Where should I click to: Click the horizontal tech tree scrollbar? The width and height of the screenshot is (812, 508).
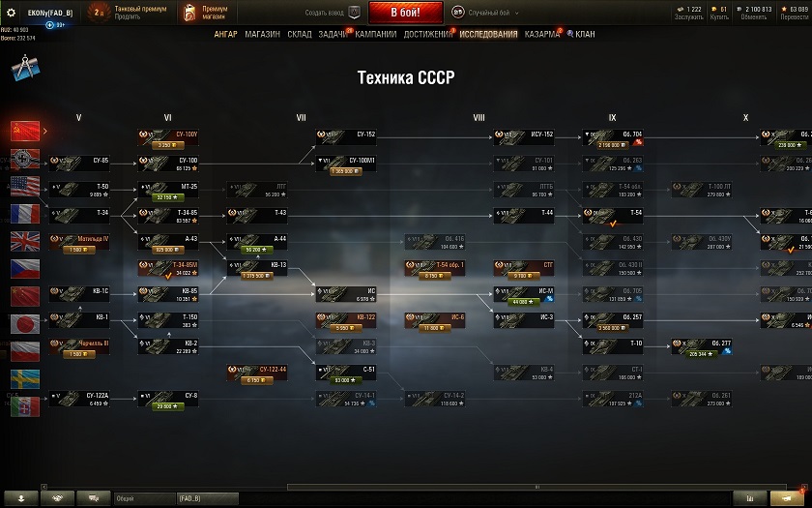(x=537, y=487)
